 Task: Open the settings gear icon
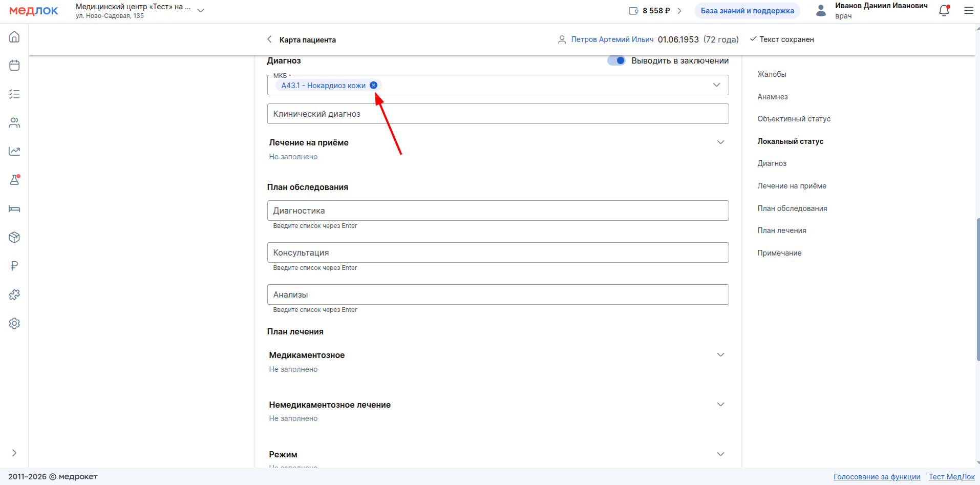14,323
